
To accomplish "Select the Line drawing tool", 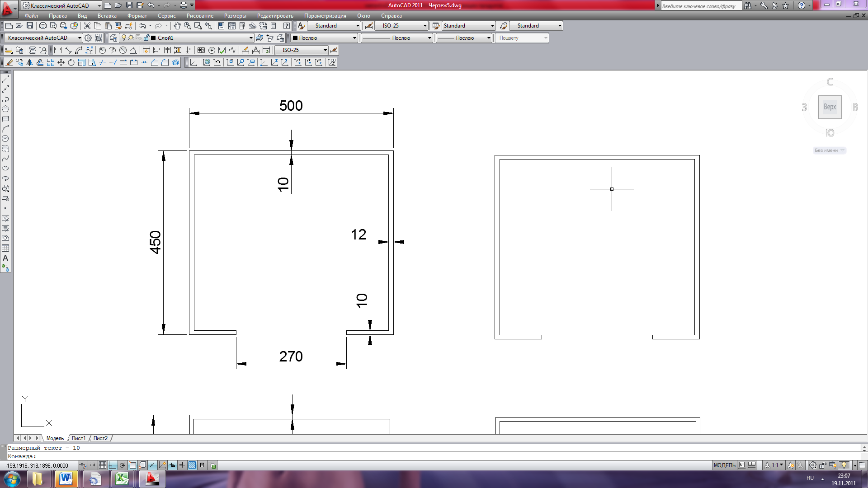I will point(5,79).
